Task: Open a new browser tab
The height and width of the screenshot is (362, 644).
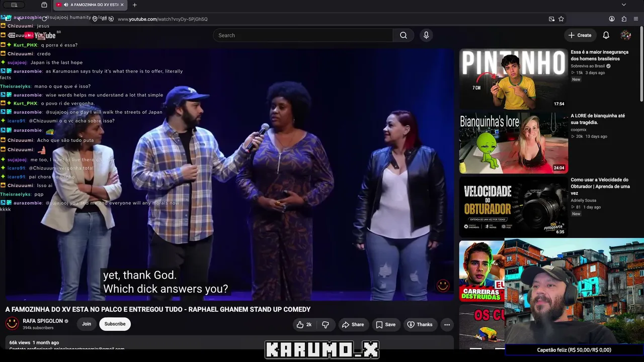Action: pyautogui.click(x=134, y=5)
